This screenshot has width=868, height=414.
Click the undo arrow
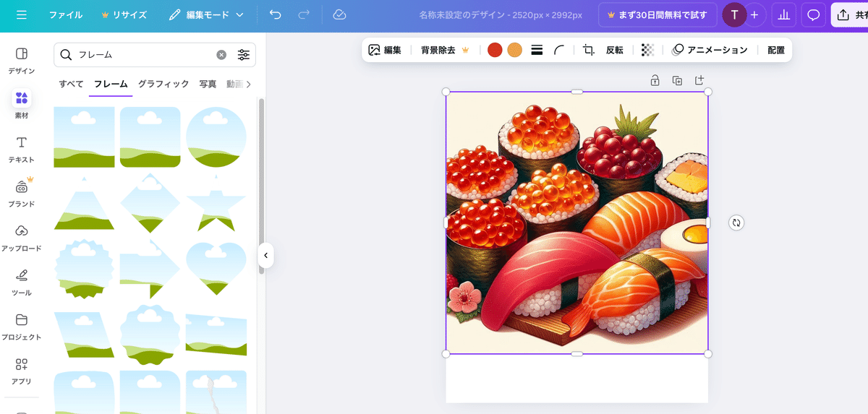click(x=275, y=14)
